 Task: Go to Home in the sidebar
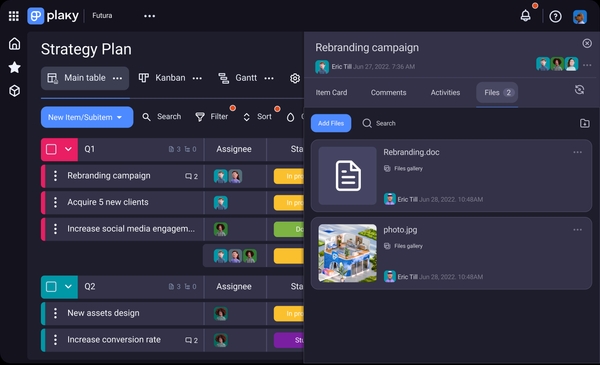(x=15, y=44)
